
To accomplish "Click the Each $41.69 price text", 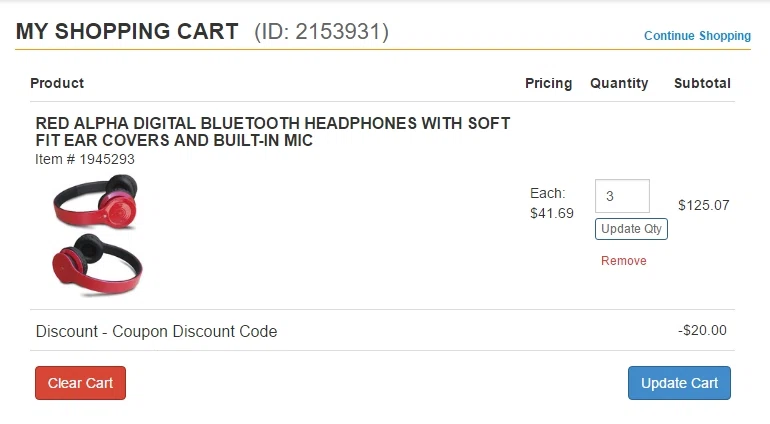I will click(552, 203).
